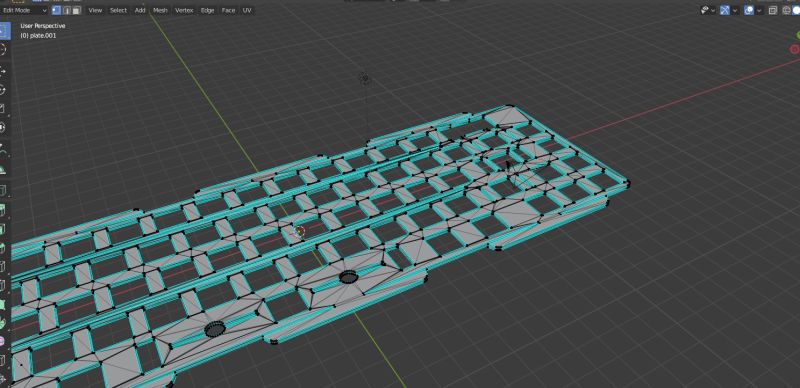This screenshot has width=800, height=388.
Task: Select the Add Cube tool
Action: click(x=3, y=190)
